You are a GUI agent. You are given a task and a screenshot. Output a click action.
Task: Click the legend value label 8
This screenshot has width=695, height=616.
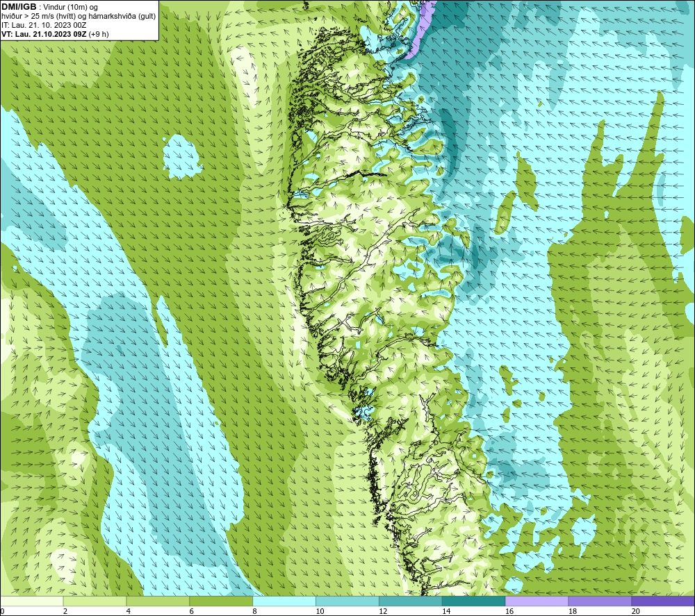click(254, 611)
